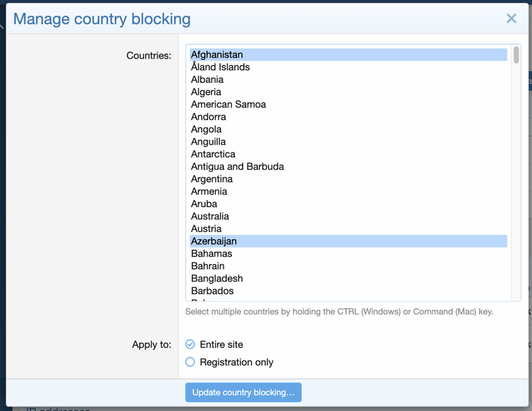Image resolution: width=532 pixels, height=411 pixels.
Task: Select Antarctica in the countries list
Action: [x=214, y=154]
